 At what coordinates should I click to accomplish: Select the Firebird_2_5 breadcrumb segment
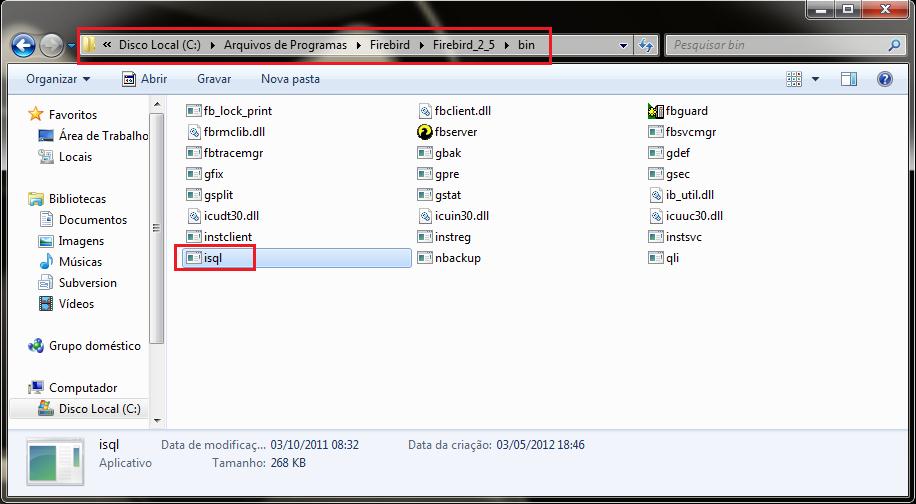click(464, 45)
